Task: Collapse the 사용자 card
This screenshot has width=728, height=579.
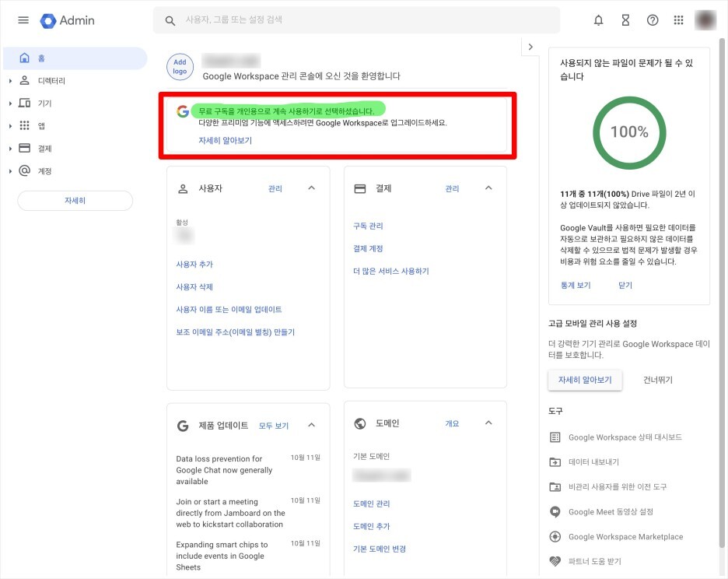Action: 312,188
